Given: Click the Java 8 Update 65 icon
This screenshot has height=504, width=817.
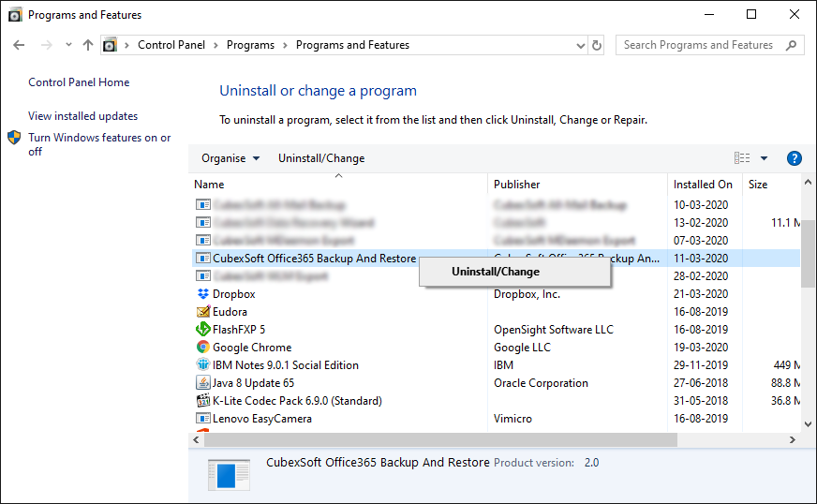Looking at the screenshot, I should click(x=202, y=382).
